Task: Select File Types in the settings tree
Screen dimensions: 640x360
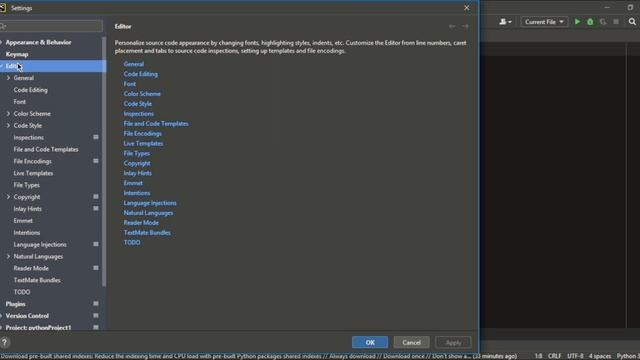Action: (27, 185)
